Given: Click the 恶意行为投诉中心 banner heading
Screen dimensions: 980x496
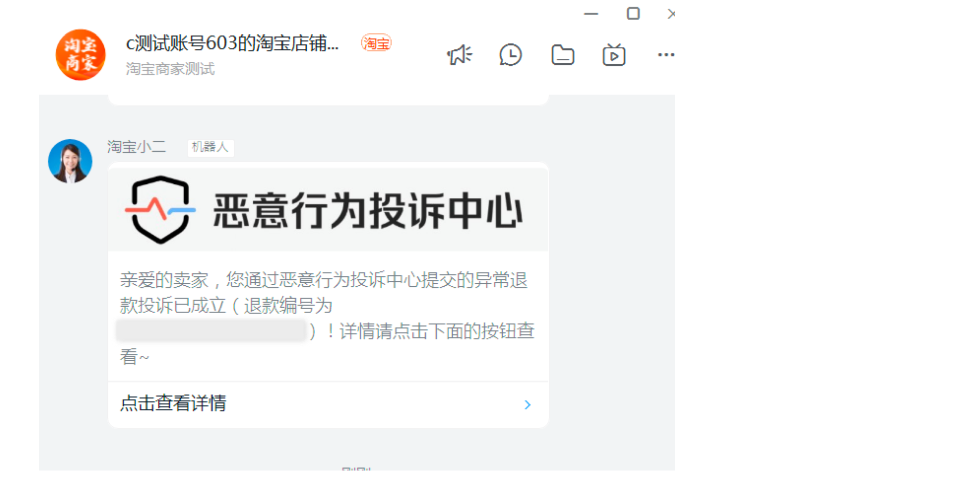Looking at the screenshot, I should (368, 210).
